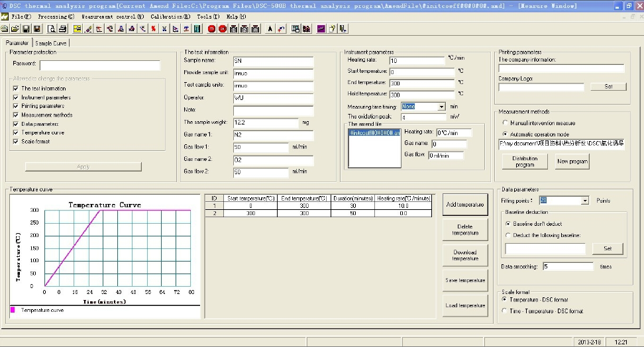Toggle 'Data parameters' checkbox
The image size is (644, 347).
coord(16,124)
